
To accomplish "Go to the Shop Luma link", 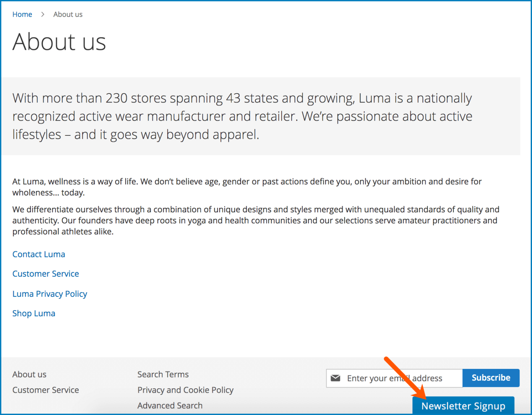I will point(34,313).
